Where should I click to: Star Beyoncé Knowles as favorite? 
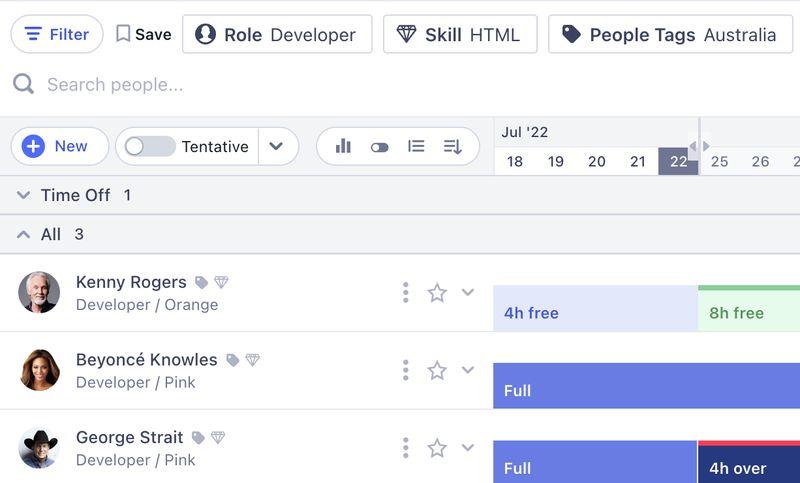coord(437,370)
